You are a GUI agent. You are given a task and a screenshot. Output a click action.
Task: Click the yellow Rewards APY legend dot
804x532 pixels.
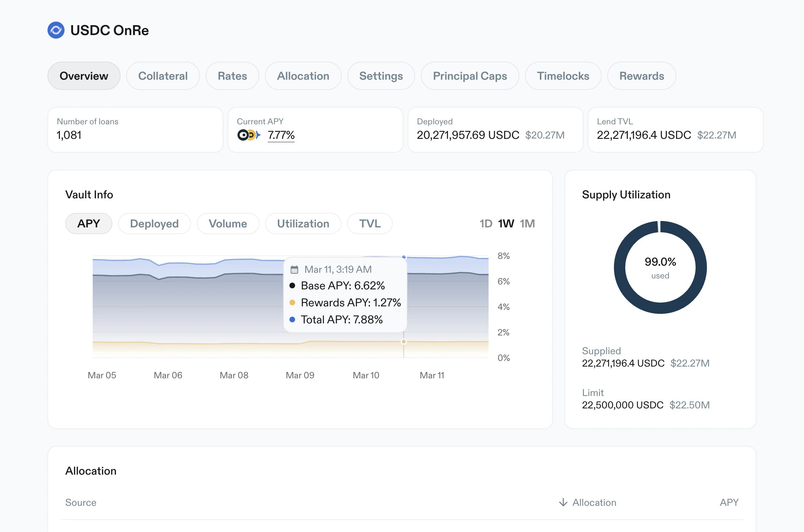point(292,302)
